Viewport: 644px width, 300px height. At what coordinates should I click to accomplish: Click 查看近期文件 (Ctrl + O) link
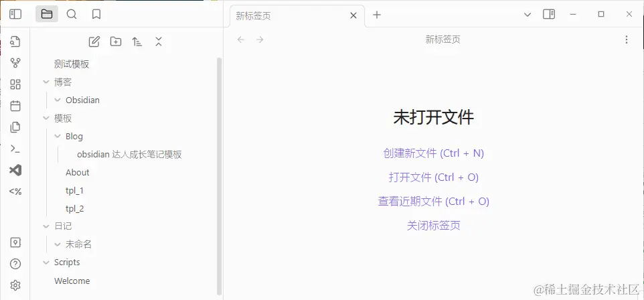click(433, 202)
